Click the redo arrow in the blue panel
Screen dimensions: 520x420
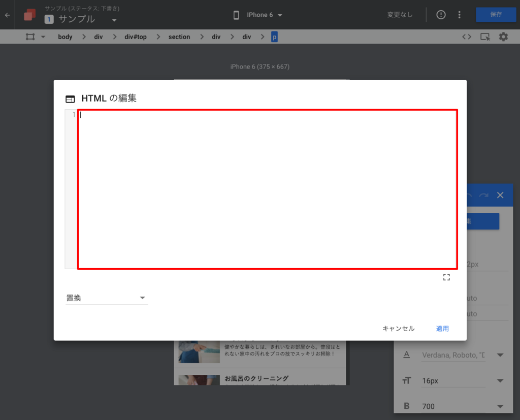coord(483,195)
